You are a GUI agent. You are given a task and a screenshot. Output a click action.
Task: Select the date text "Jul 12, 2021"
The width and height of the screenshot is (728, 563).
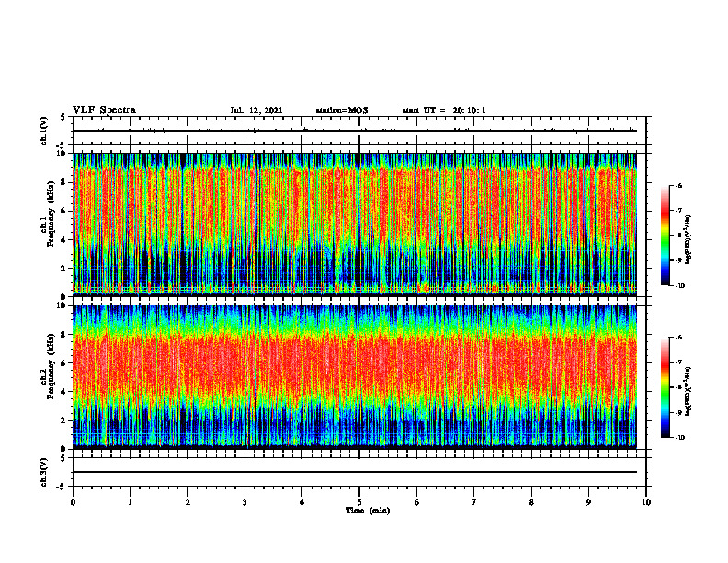click(x=256, y=110)
